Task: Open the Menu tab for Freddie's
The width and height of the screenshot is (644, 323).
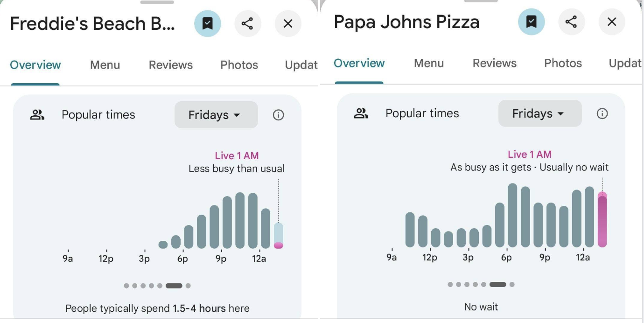Action: point(105,65)
